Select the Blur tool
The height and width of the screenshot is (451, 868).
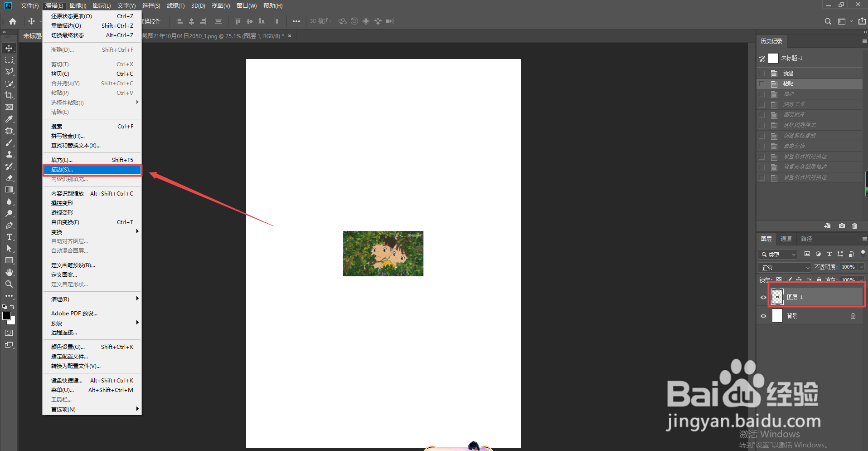(9, 201)
